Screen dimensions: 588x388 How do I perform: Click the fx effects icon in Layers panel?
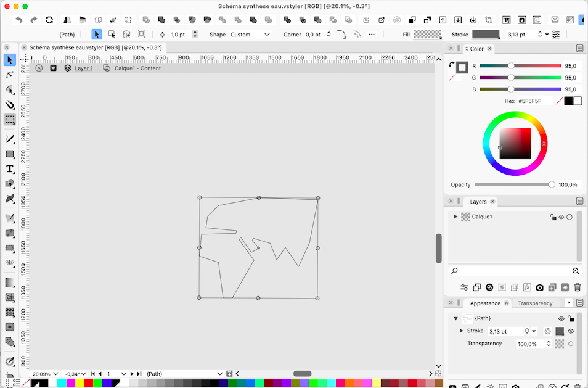click(527, 287)
